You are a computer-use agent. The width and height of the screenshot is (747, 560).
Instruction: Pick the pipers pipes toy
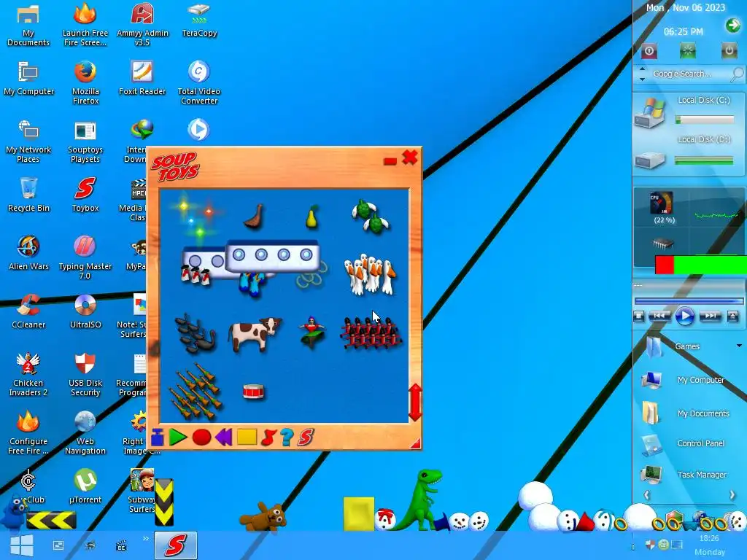(196, 392)
